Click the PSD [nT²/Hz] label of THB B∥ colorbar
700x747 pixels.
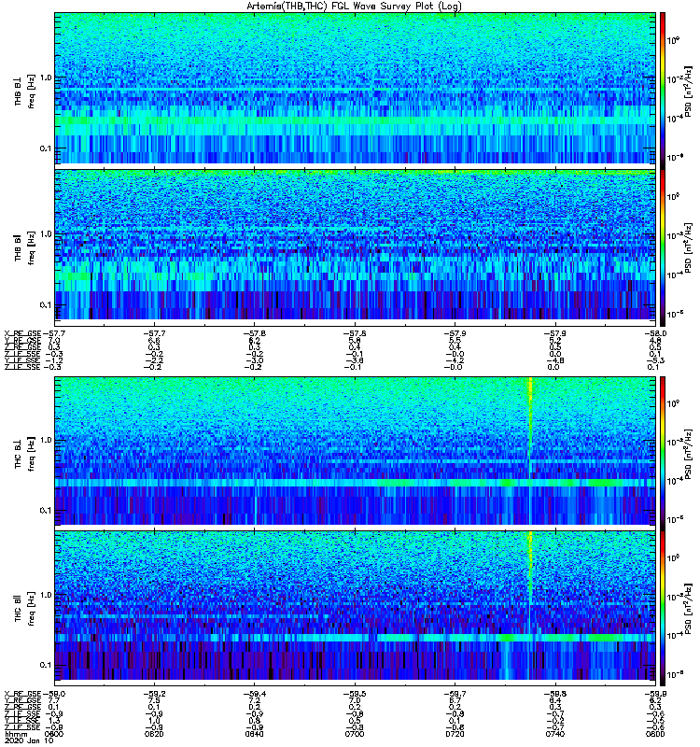click(689, 247)
